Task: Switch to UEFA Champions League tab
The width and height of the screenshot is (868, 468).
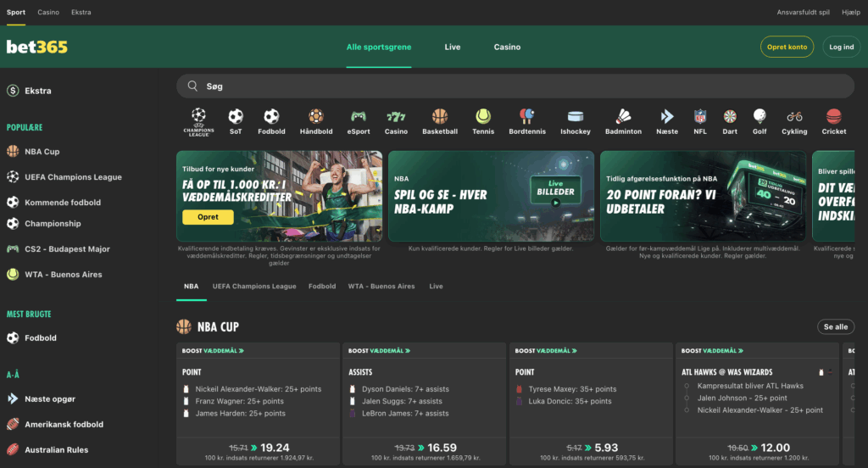Action: click(x=254, y=287)
